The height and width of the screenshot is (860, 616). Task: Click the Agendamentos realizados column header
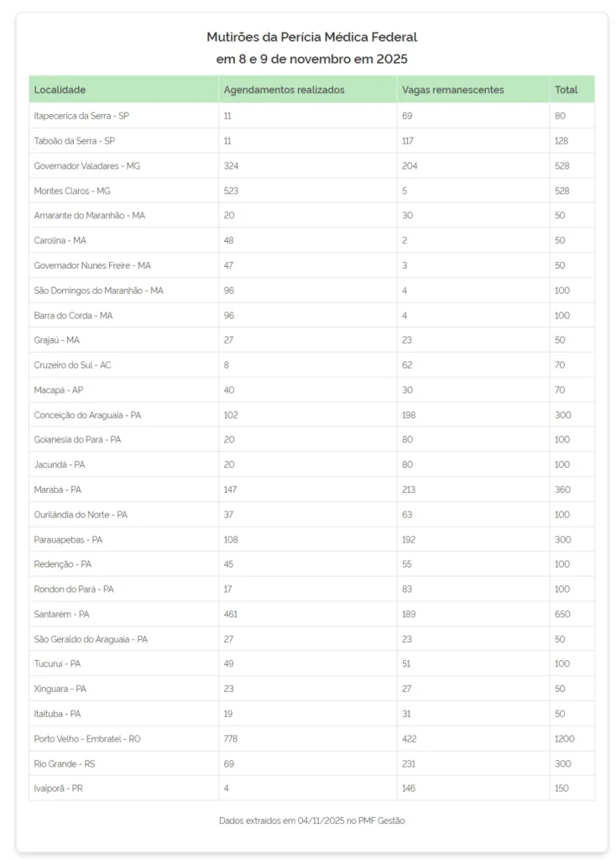(284, 90)
